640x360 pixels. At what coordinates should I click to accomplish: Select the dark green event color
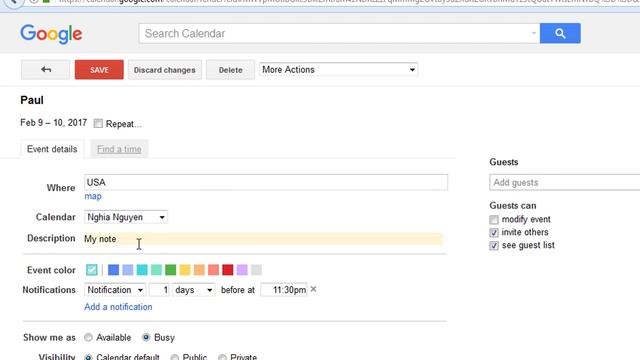(x=171, y=270)
